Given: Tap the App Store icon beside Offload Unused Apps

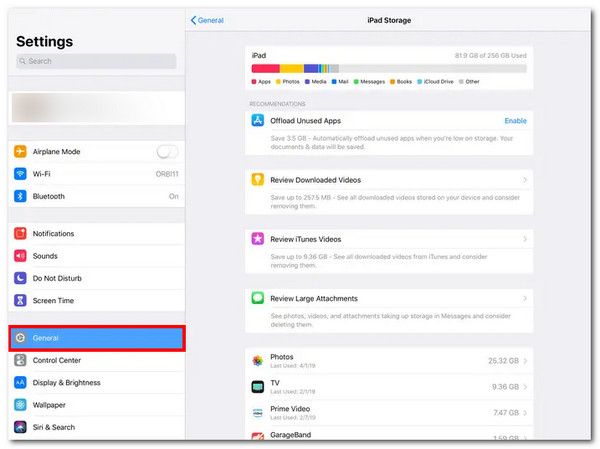Looking at the screenshot, I should (258, 120).
